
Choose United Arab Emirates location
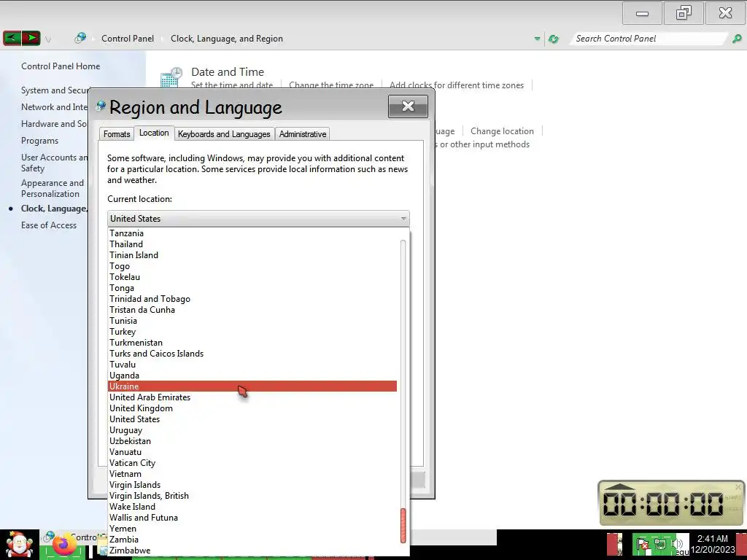pos(252,397)
